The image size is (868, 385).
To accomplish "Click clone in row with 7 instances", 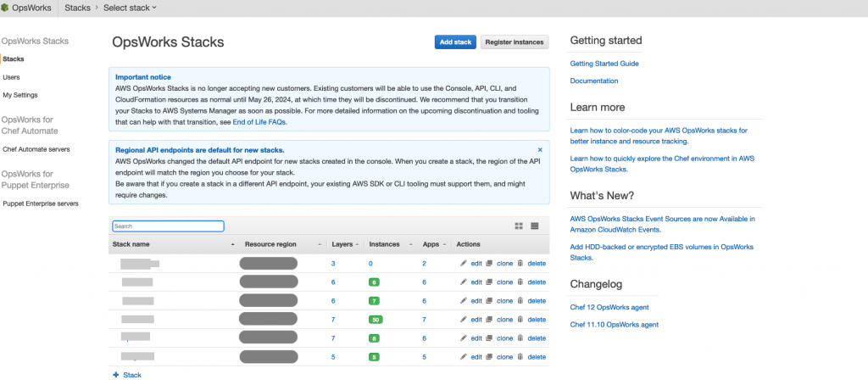I will tap(505, 301).
